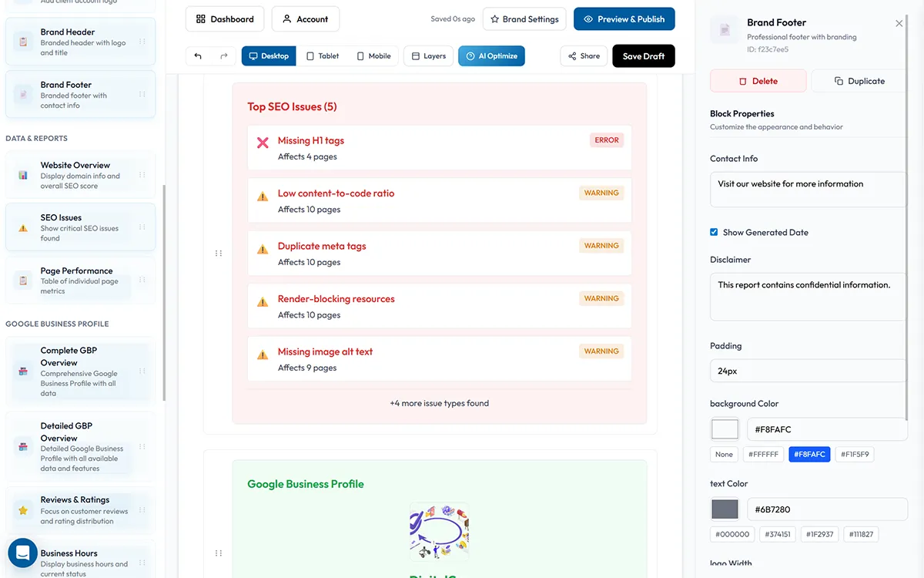Viewport: 924px width, 578px height.
Task: Close the Brand Footer properties panel
Action: 899,24
